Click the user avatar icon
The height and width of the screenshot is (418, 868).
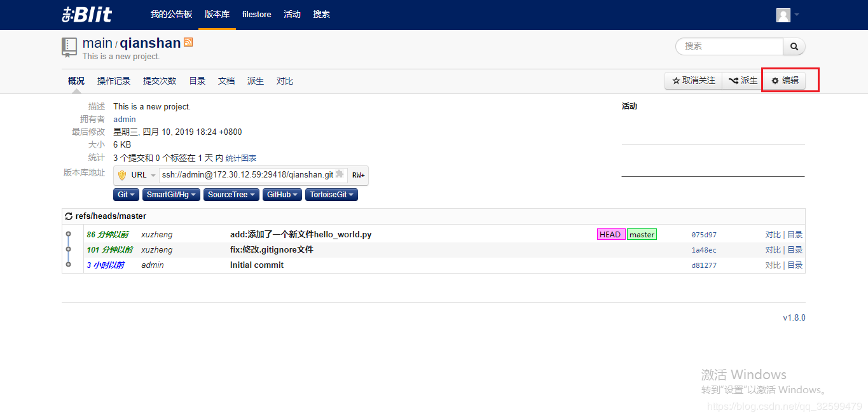tap(783, 15)
